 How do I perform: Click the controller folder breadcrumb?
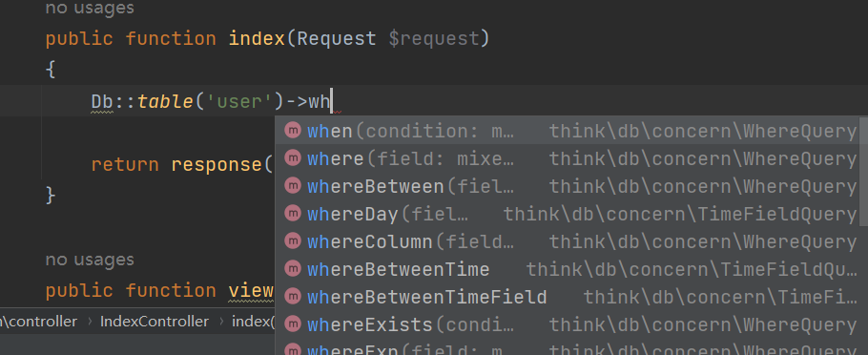(39, 322)
